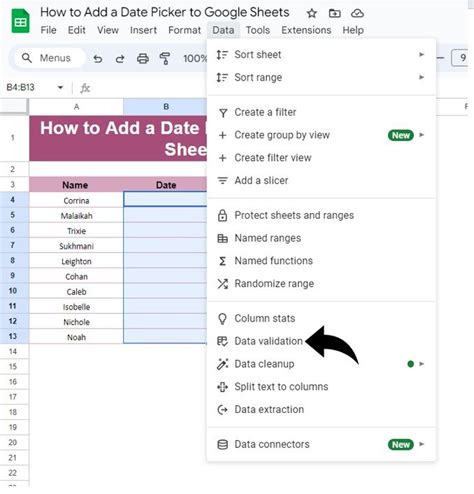The width and height of the screenshot is (474, 494).
Task: Star this spreadsheet document
Action: pos(312,14)
